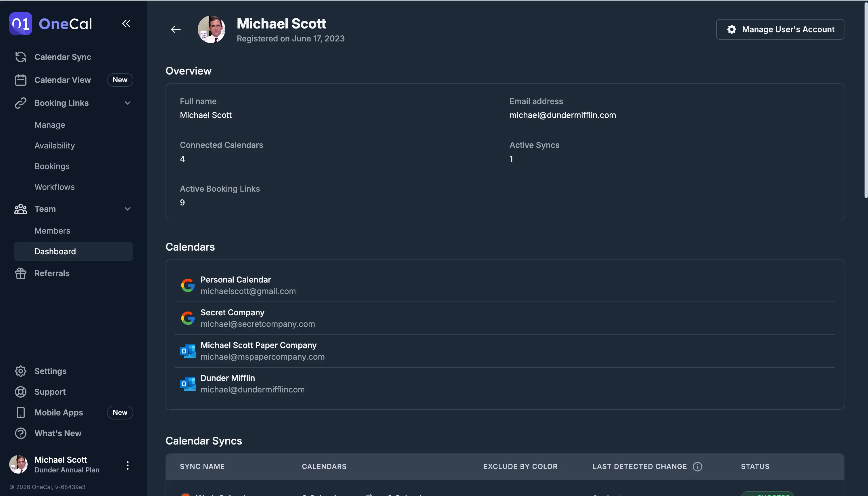Screen dimensions: 868x496
Task: Click Manage User's Account button
Action: point(780,29)
